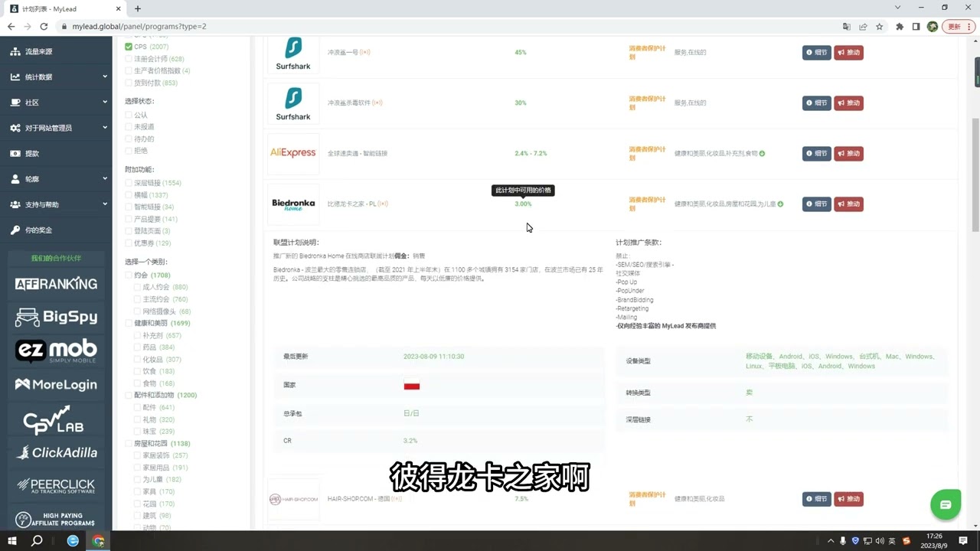
Task: Expand more categories plus icon on AliExpress row
Action: pyautogui.click(x=762, y=153)
